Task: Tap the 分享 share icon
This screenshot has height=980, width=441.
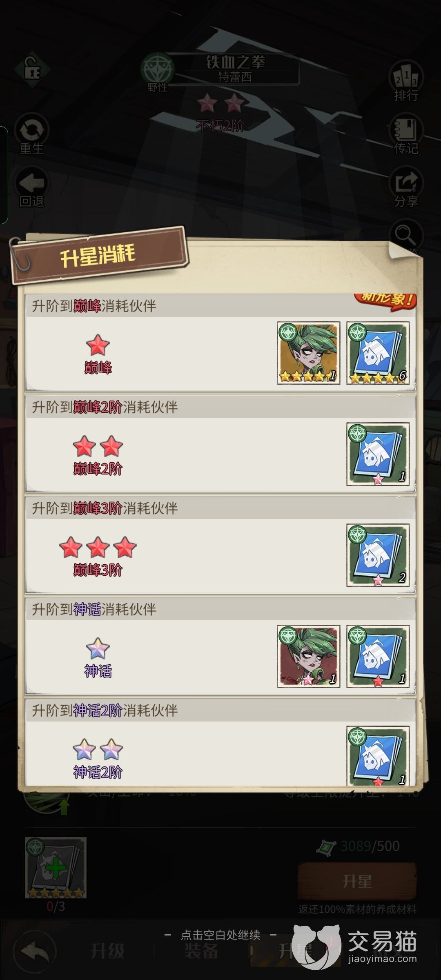Action: click(406, 187)
